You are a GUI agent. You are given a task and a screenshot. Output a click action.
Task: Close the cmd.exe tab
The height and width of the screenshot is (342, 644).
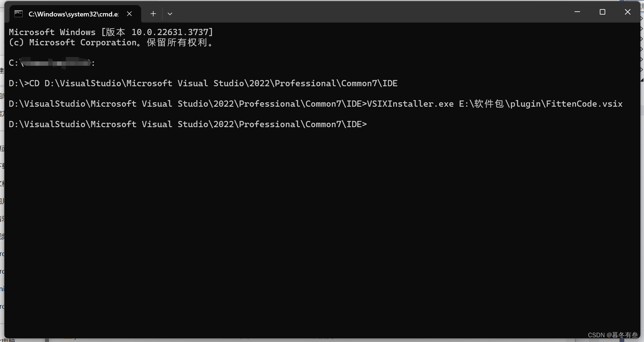point(129,14)
